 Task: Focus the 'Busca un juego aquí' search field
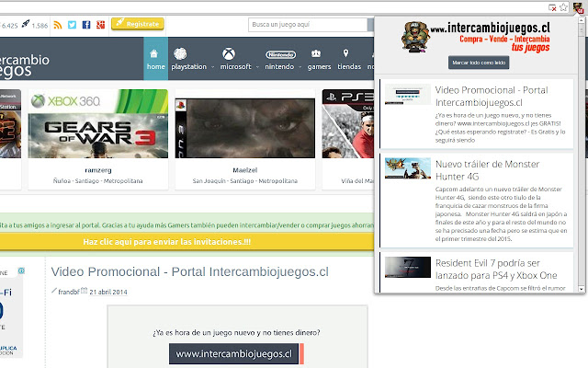pos(308,25)
